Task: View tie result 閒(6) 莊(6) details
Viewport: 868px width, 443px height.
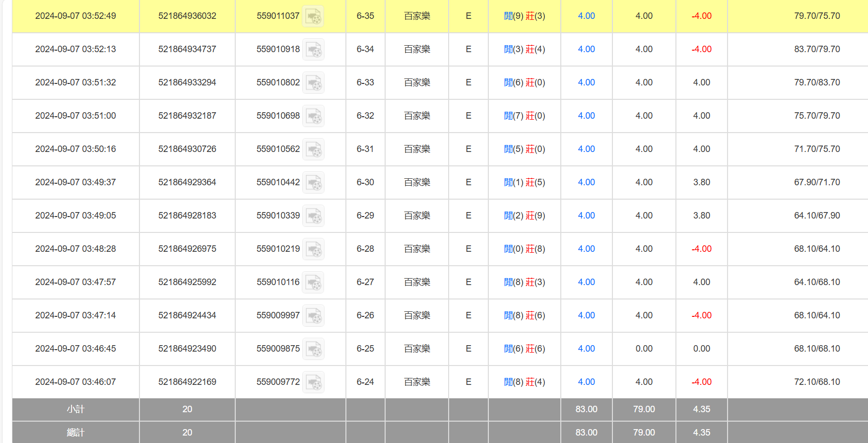Action: tap(524, 349)
